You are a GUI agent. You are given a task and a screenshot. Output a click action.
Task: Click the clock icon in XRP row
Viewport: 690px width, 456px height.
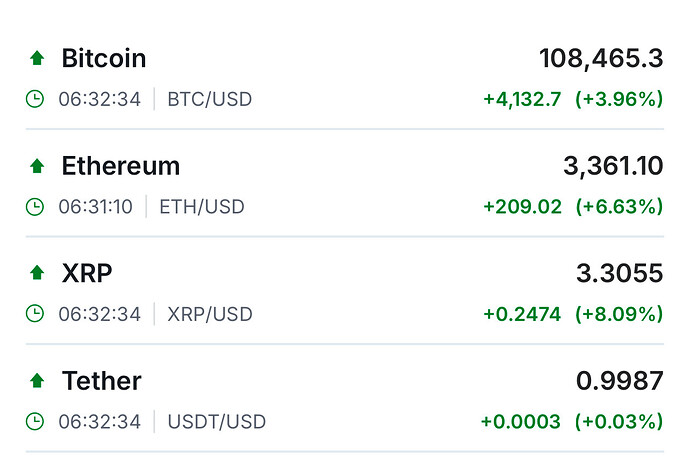(x=35, y=314)
